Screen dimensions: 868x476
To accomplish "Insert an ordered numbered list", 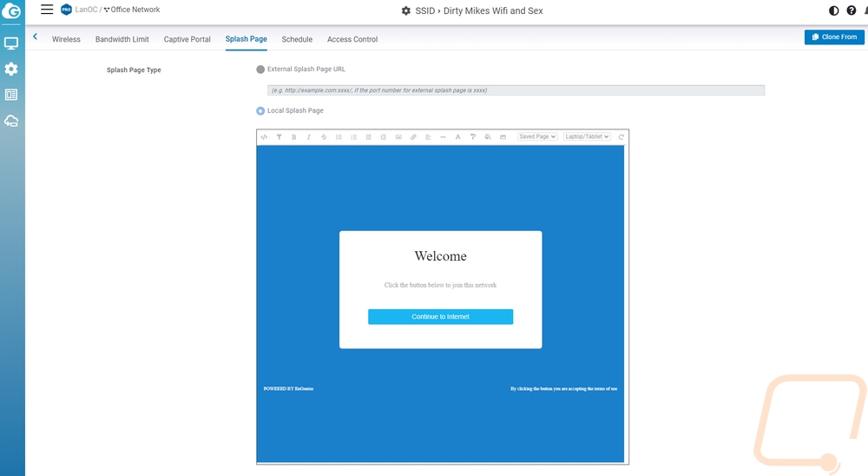I will point(354,137).
